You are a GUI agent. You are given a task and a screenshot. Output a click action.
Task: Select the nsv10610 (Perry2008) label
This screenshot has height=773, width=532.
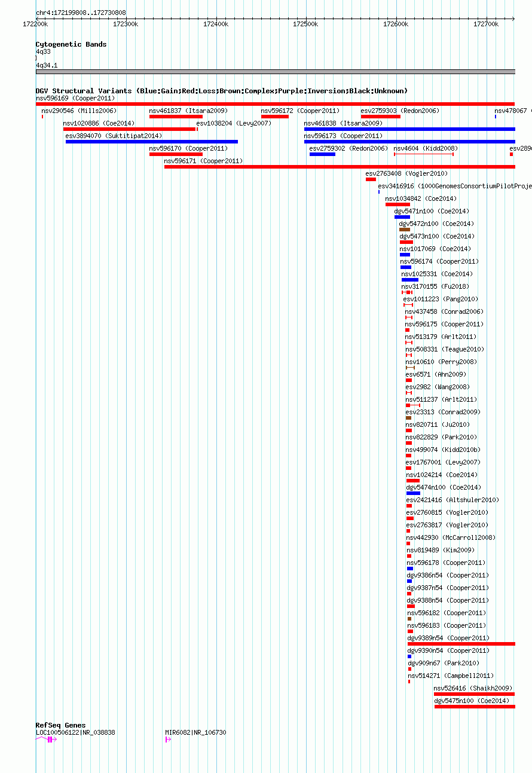(441, 362)
